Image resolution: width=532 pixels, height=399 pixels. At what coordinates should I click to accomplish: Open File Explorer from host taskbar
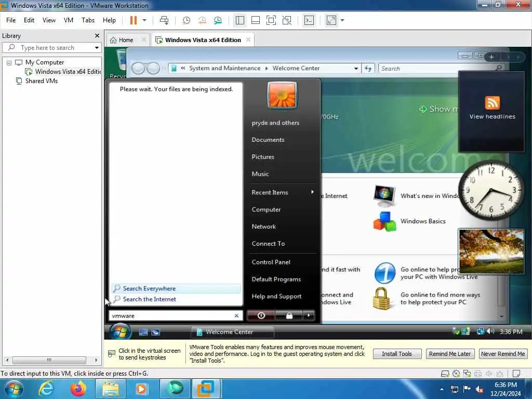click(110, 389)
